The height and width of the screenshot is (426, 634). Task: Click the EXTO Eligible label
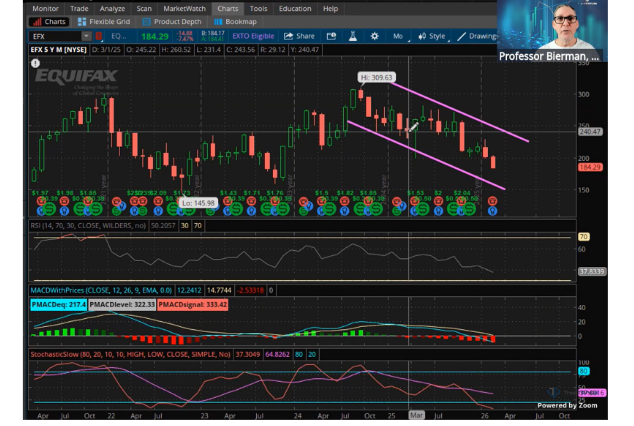coord(253,36)
